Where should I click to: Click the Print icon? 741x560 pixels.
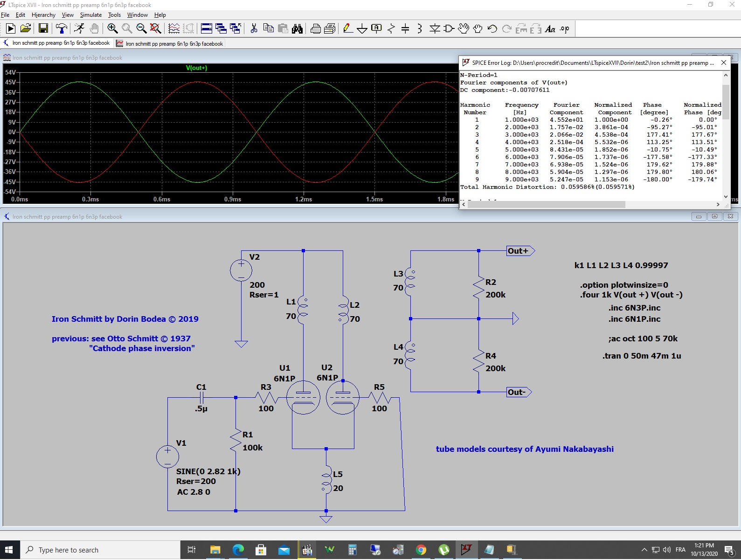(316, 29)
